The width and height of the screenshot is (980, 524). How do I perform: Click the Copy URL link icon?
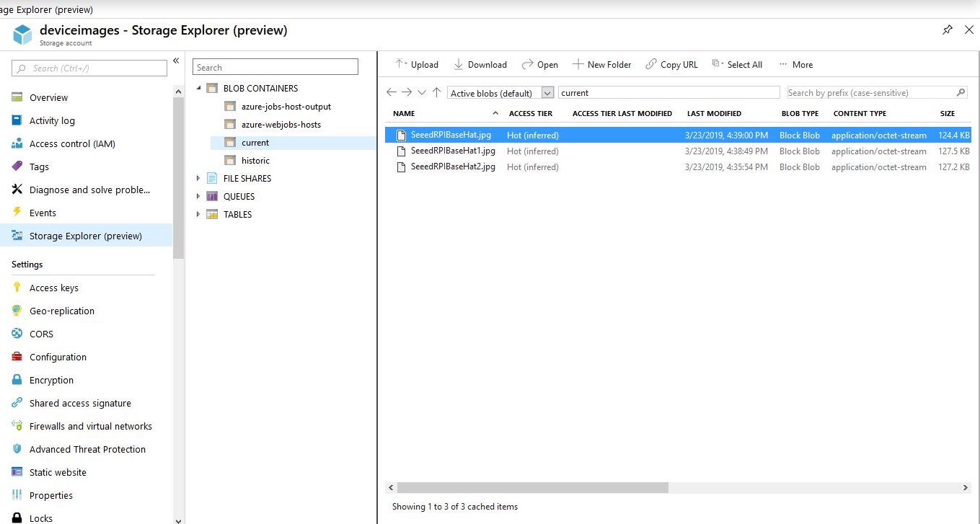coord(651,64)
